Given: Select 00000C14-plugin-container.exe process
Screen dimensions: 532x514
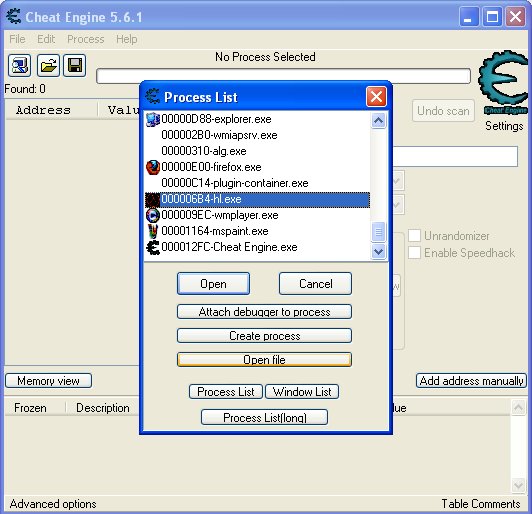Looking at the screenshot, I should coord(257,183).
